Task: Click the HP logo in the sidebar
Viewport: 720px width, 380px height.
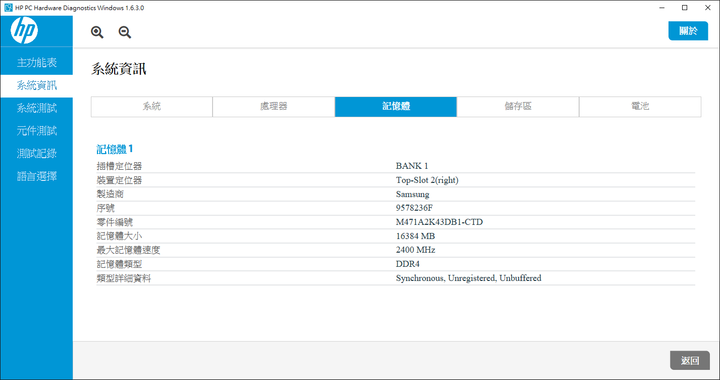Action: point(24,31)
